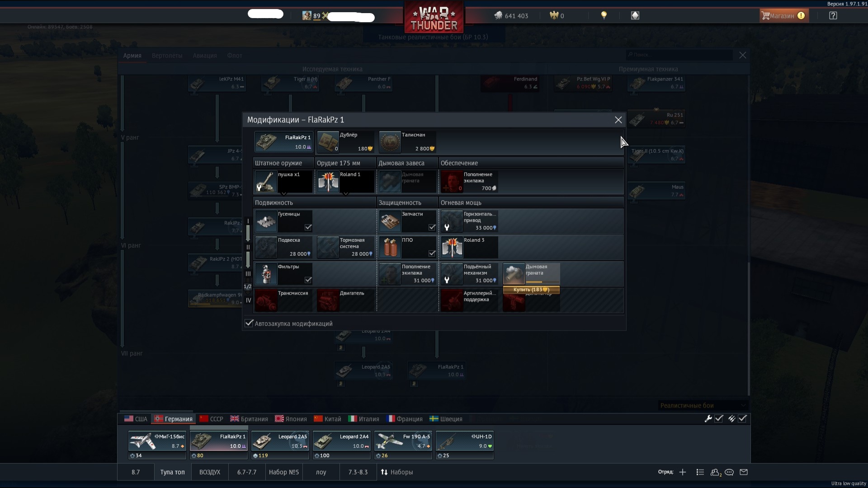
Task: Toggle the Гусеницы enabled checkbox
Action: click(x=308, y=227)
